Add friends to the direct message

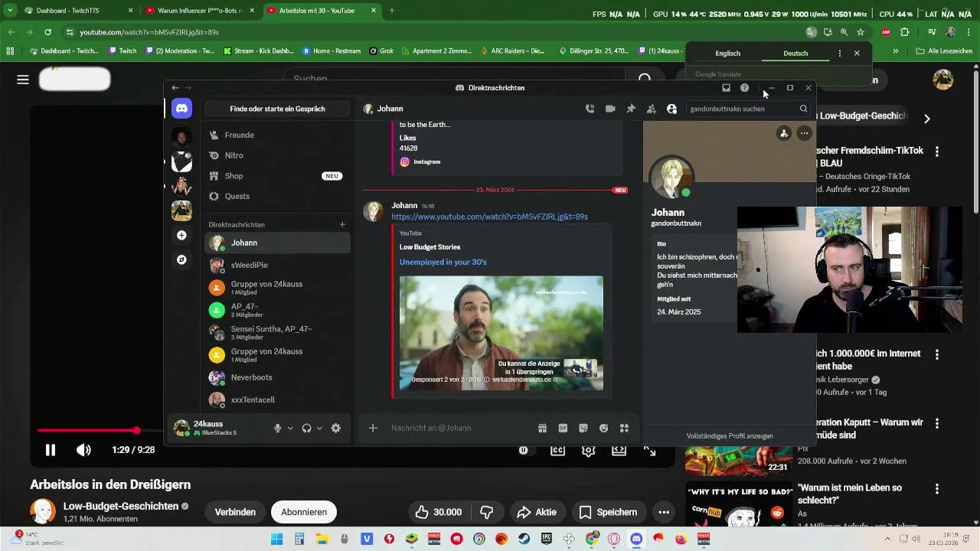(652, 109)
